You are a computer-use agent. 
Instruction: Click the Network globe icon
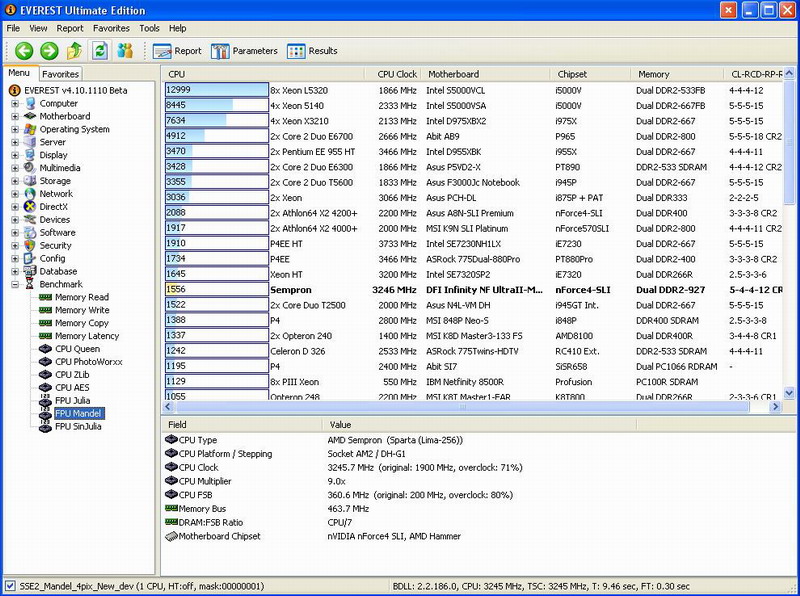pos(31,194)
